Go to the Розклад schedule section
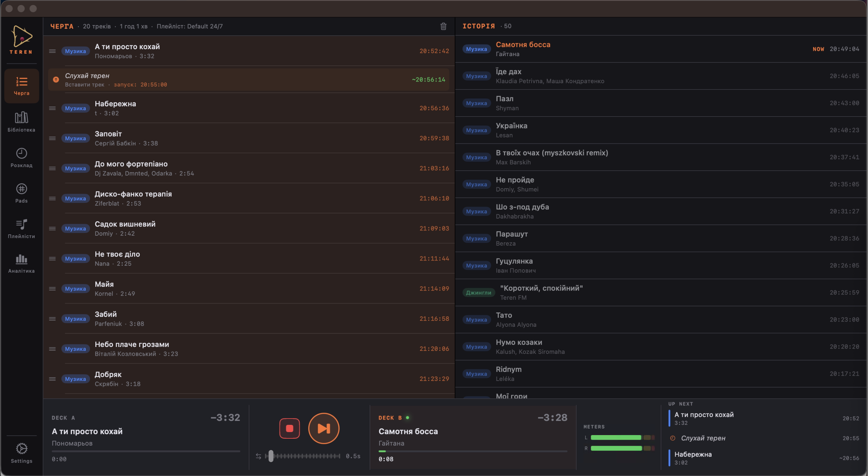 coord(21,157)
